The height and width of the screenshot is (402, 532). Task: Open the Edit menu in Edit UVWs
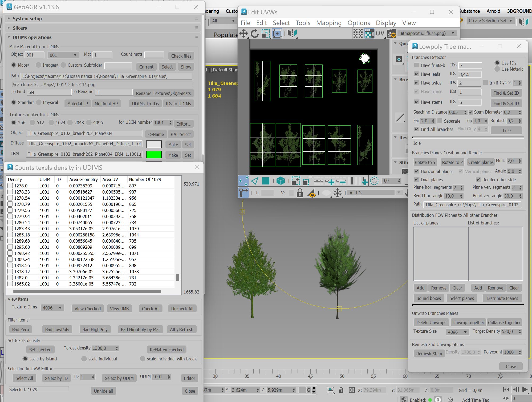(261, 23)
